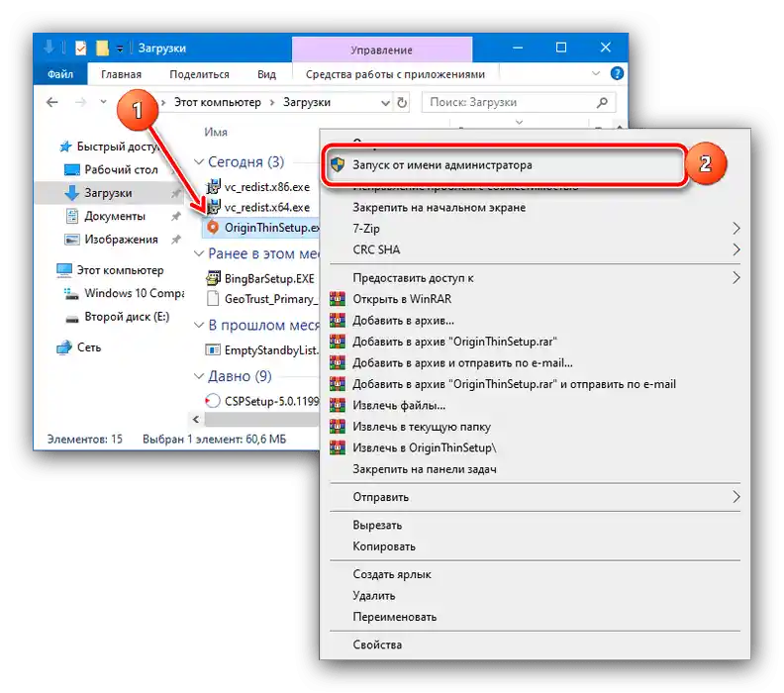Click the arrow next to Отправить
The width and height of the screenshot is (784, 693).
[x=736, y=497]
